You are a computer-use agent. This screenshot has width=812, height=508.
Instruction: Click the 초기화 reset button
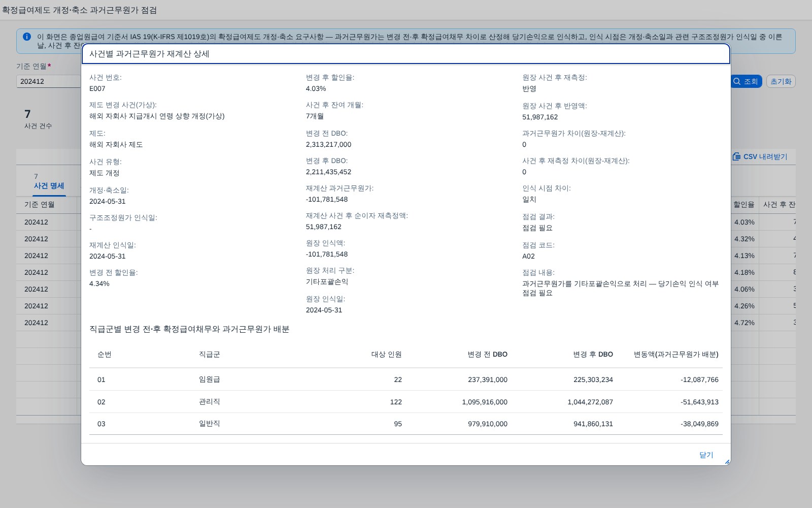[x=781, y=81]
